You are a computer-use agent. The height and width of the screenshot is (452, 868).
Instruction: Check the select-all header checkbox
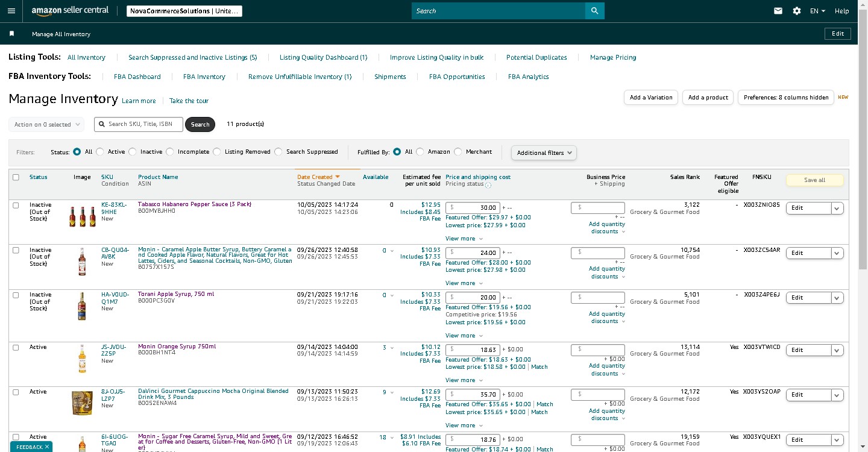click(16, 177)
